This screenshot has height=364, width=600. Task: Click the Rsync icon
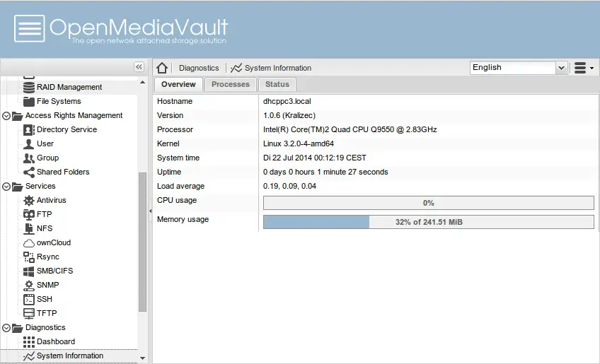(29, 257)
